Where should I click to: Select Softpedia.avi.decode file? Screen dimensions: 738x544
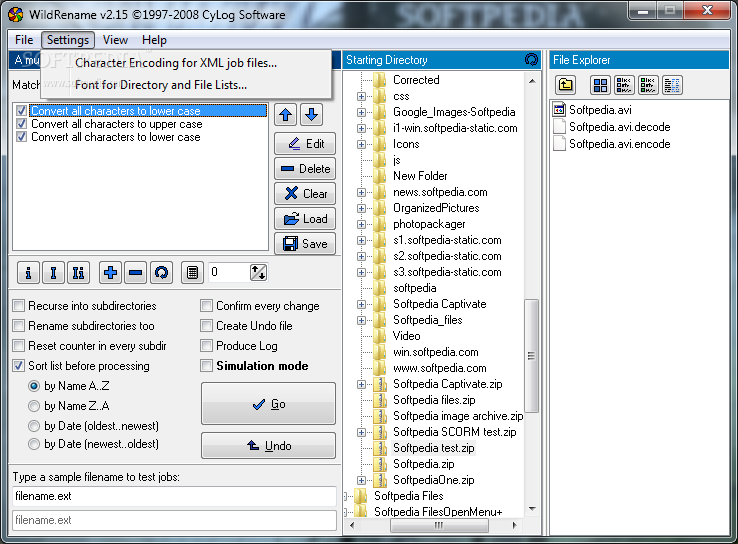click(x=619, y=127)
